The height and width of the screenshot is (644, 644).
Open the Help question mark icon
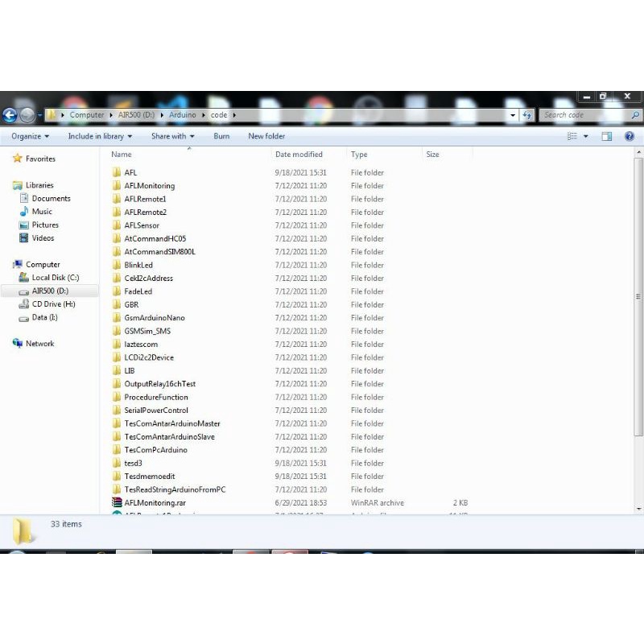630,136
